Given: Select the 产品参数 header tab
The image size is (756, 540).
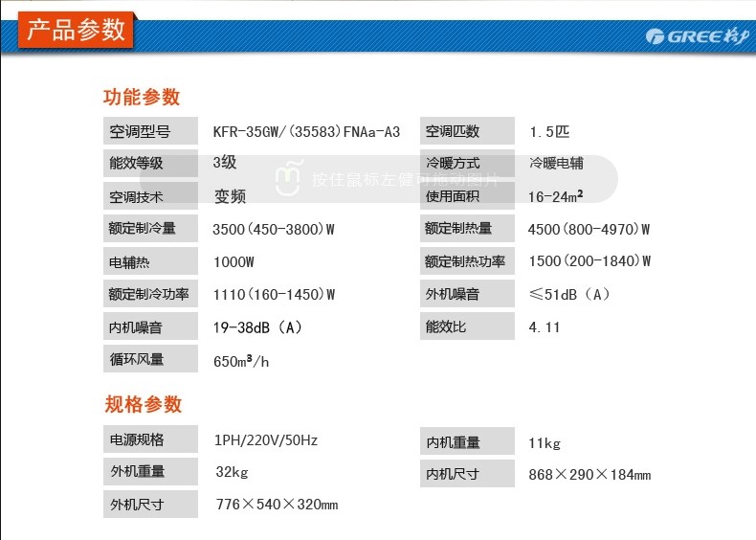Looking at the screenshot, I should (x=76, y=30).
